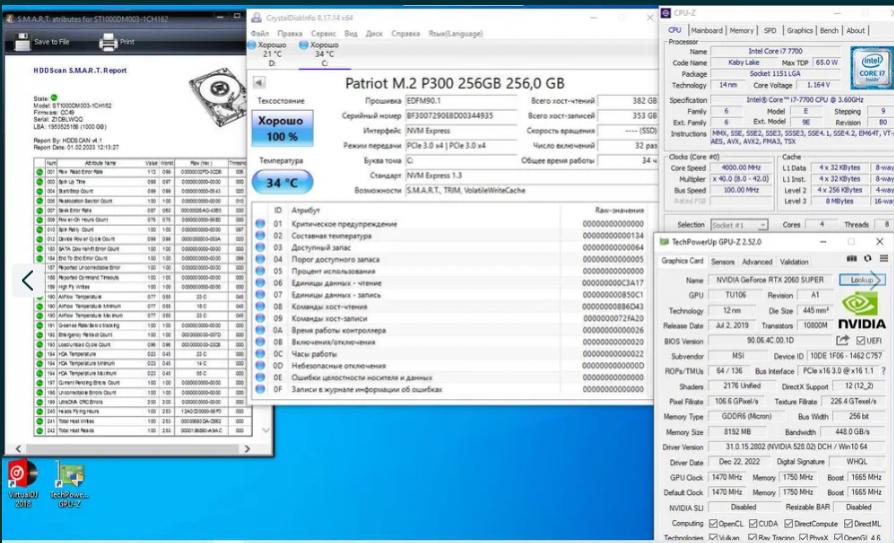Click the Save to File icon in HDDScan

click(22, 42)
